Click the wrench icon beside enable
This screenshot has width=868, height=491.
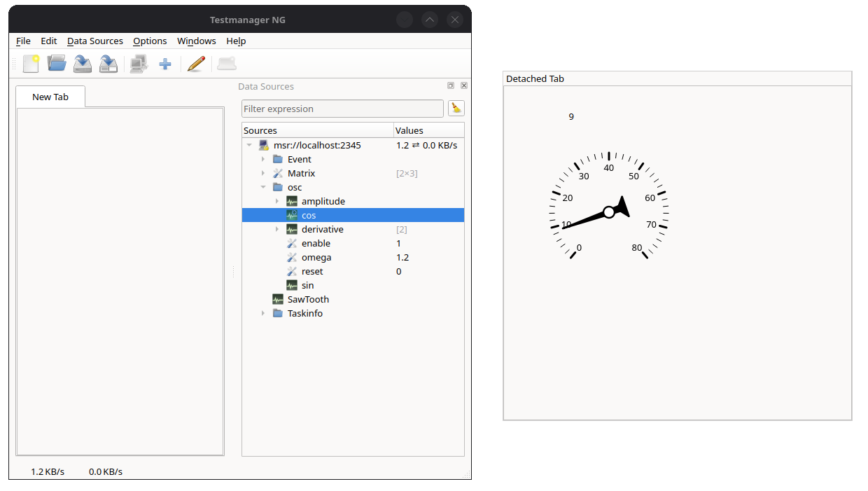point(292,243)
